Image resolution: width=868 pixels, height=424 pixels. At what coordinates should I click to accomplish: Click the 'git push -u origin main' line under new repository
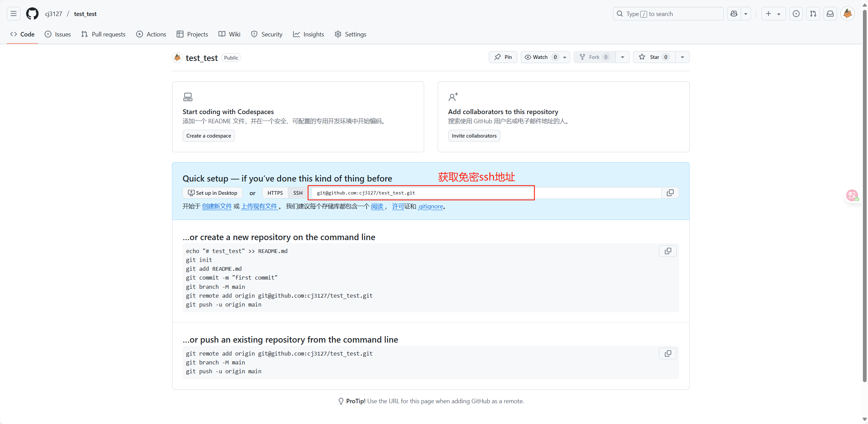pyautogui.click(x=224, y=304)
